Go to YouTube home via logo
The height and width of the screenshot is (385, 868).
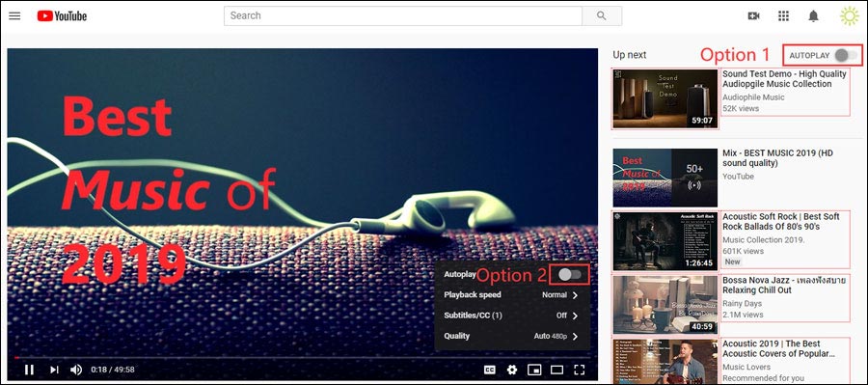click(x=62, y=16)
